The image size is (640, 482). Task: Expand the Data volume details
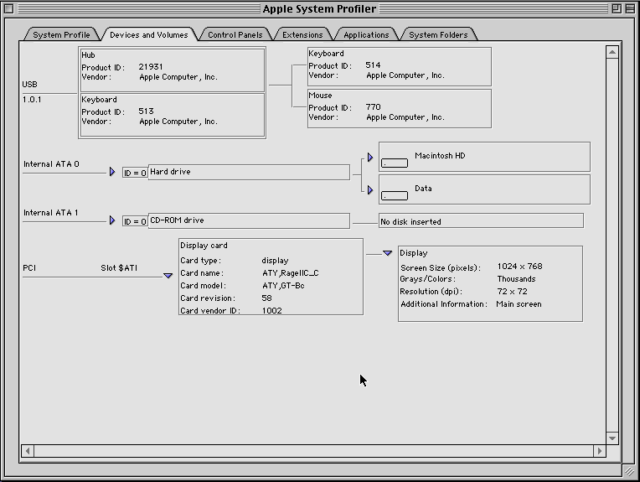(x=370, y=190)
